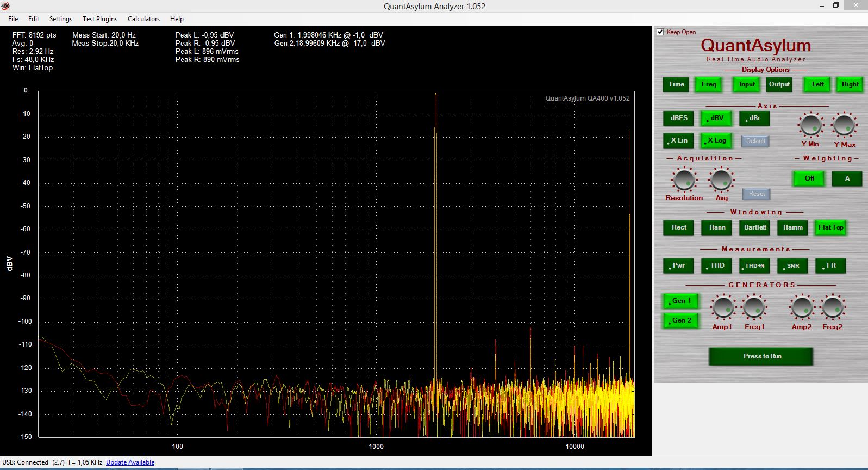Open the Calculators menu
Viewport: 868px width, 470px height.
pyautogui.click(x=143, y=18)
